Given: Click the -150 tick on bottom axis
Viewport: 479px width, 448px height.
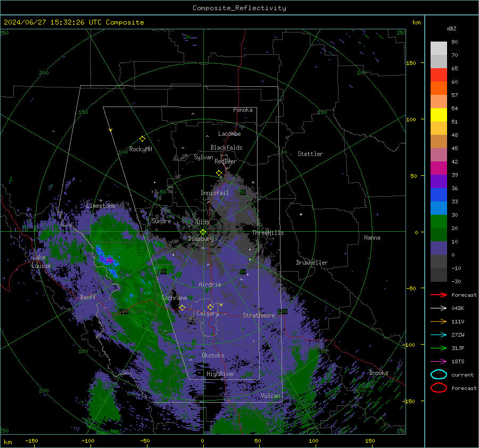Looking at the screenshot, I should point(31,441).
